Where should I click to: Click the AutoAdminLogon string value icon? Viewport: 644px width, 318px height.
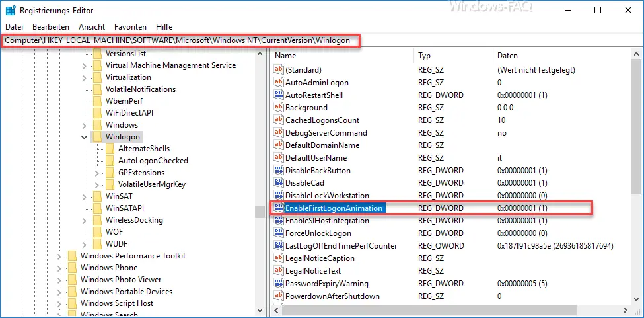tap(279, 82)
